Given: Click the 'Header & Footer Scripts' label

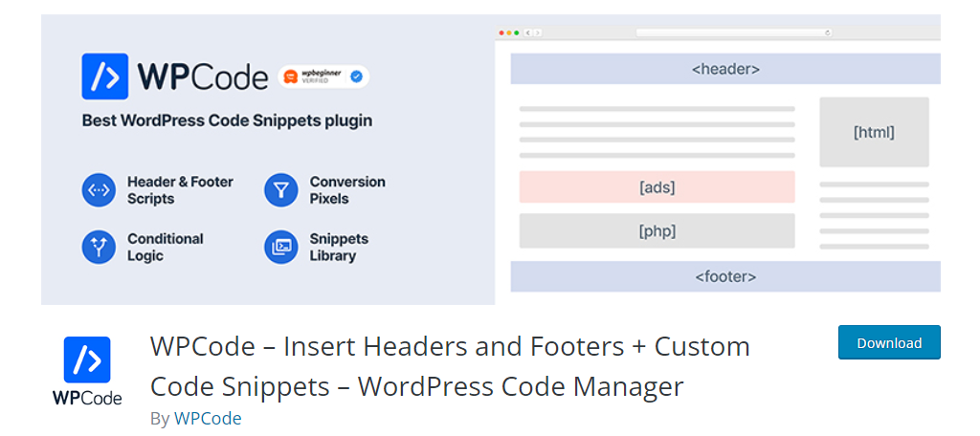Looking at the screenshot, I should 180,190.
